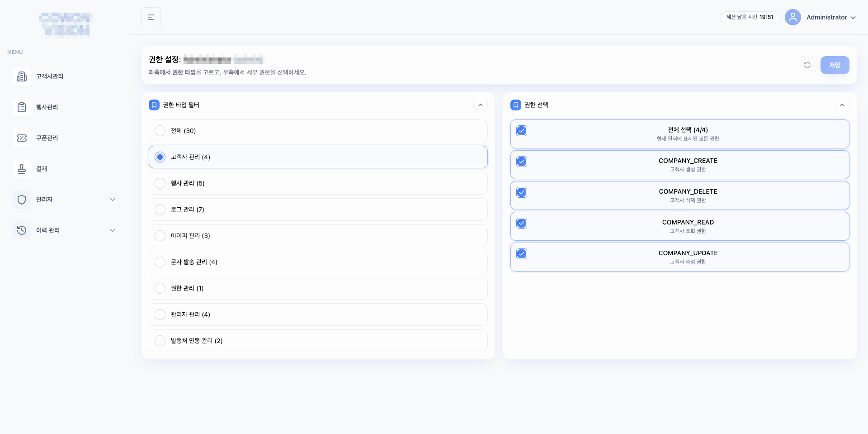The image size is (868, 434).
Task: Select the 로그 관리 (7) filter row
Action: click(x=318, y=210)
